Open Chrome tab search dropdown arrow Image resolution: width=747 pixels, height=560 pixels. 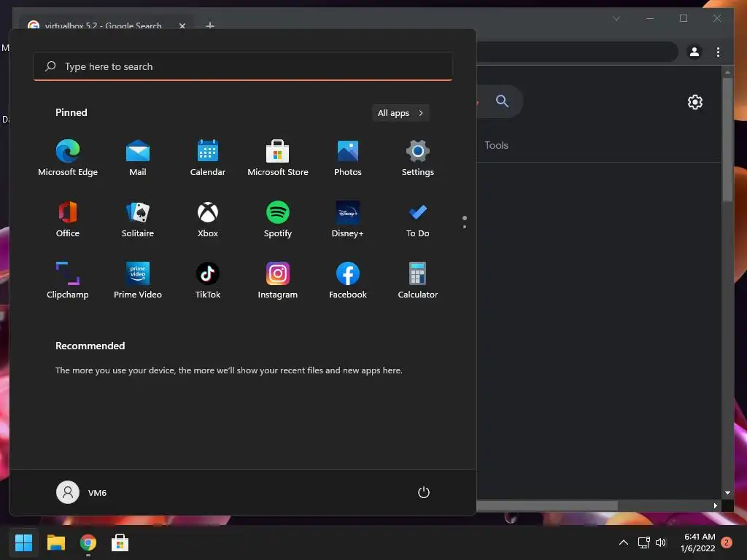pyautogui.click(x=616, y=18)
